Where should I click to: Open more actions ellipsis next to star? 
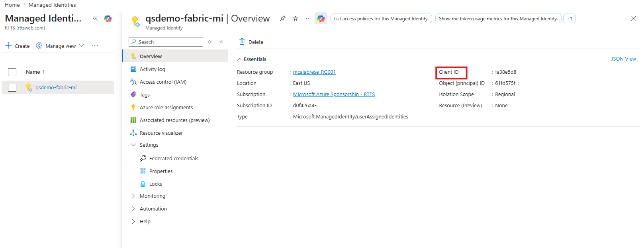point(308,18)
